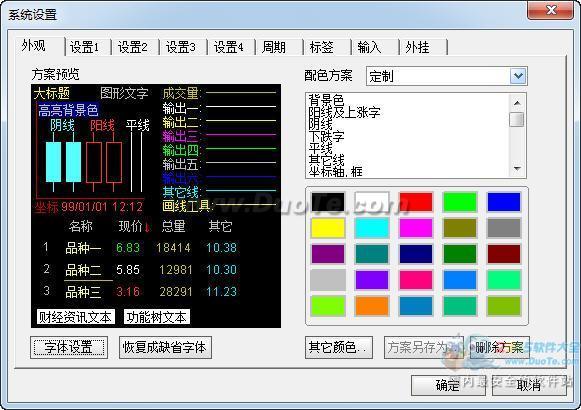
Task: Click 恢复成缺省字体 button
Action: pos(165,347)
